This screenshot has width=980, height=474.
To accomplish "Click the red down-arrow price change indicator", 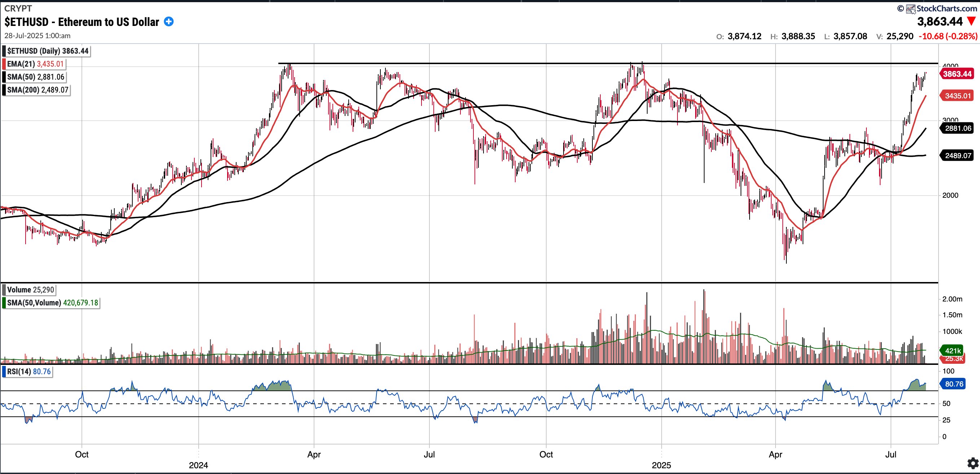I will coord(971,21).
